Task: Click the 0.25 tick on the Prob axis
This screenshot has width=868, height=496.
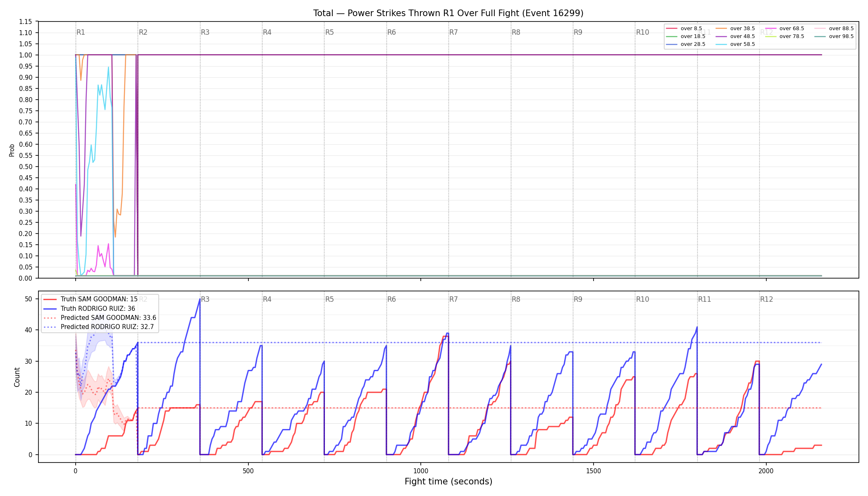Action: [26, 222]
